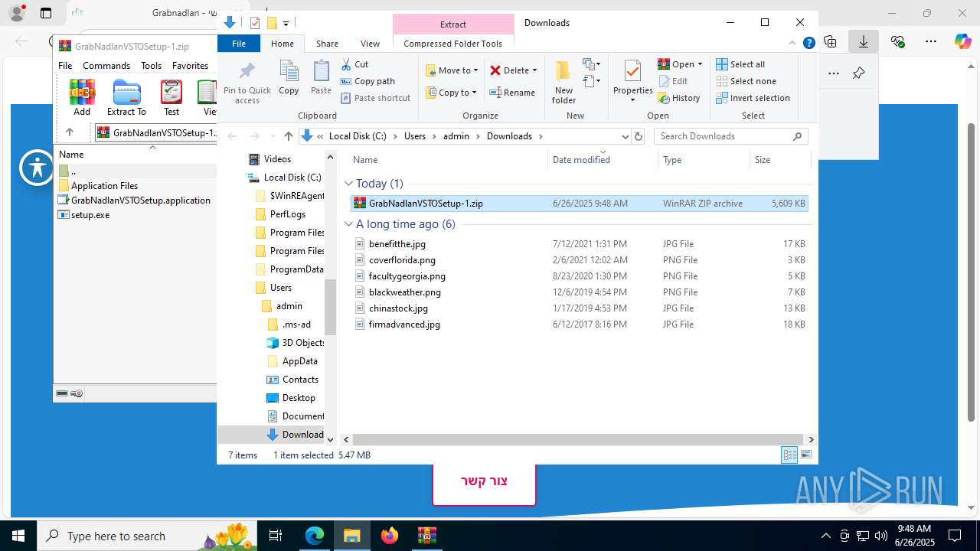Open Move to dropdown

point(452,70)
